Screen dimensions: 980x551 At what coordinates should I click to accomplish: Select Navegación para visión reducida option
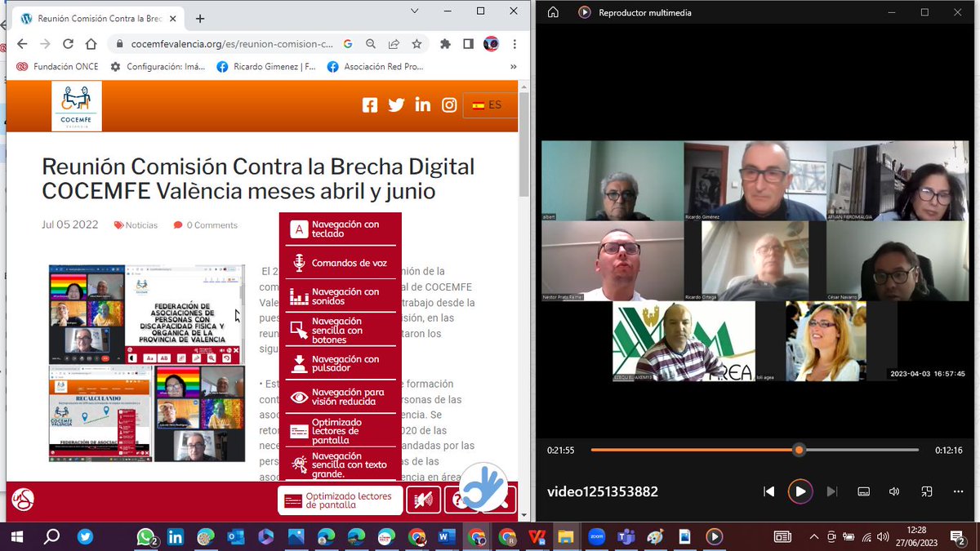341,397
